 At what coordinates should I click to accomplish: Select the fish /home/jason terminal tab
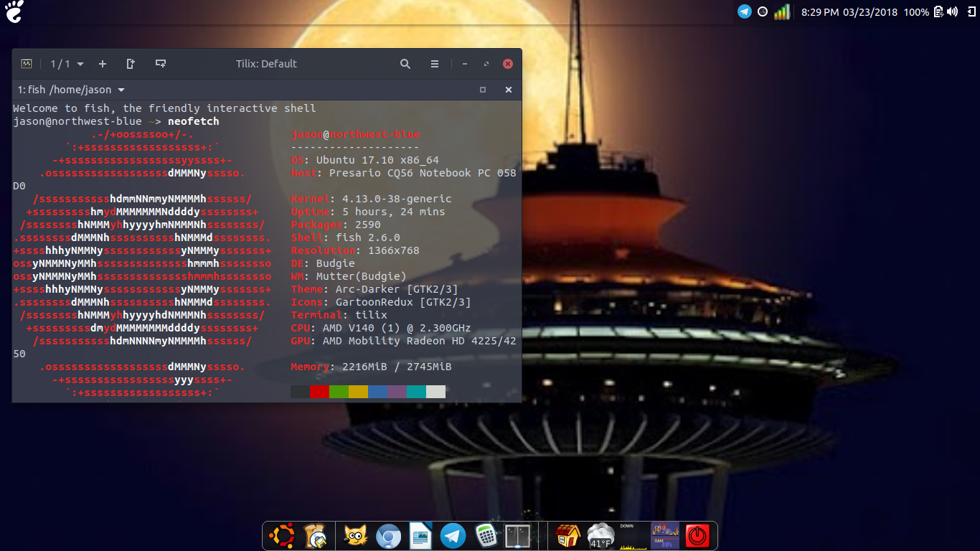point(65,90)
